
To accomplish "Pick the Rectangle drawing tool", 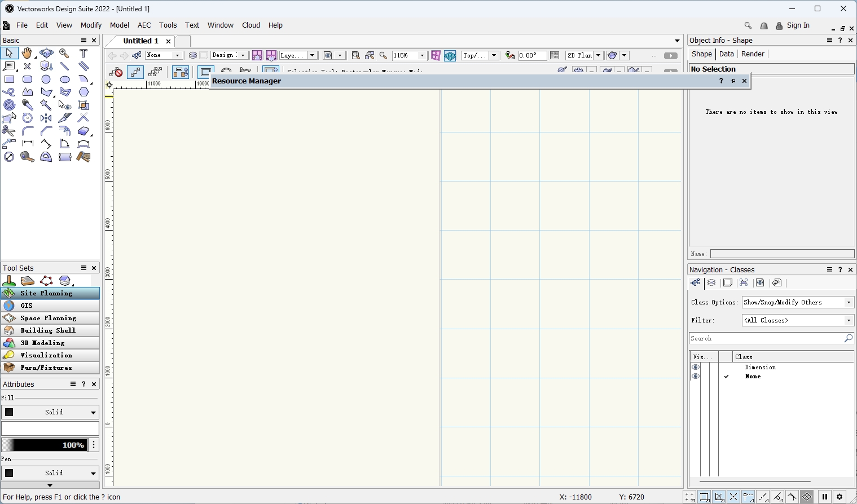I will (9, 79).
